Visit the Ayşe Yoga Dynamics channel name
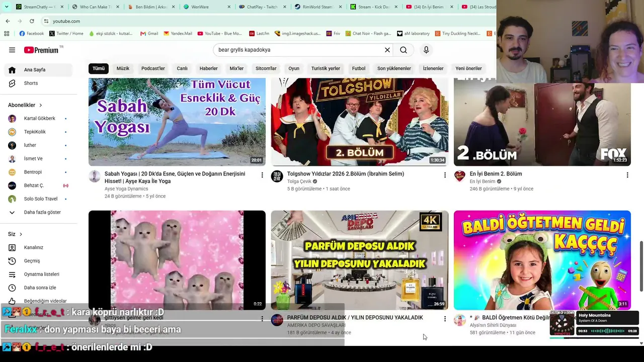The height and width of the screenshot is (362, 644). point(126,189)
